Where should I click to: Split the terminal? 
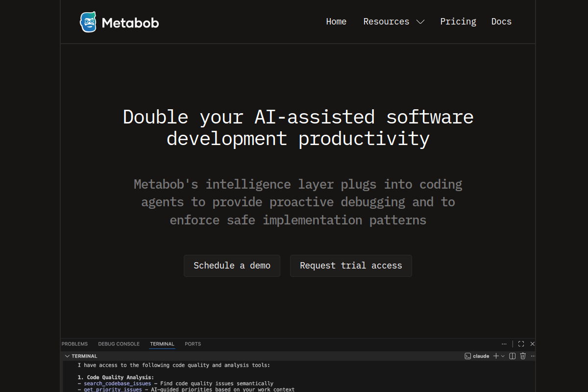click(513, 356)
